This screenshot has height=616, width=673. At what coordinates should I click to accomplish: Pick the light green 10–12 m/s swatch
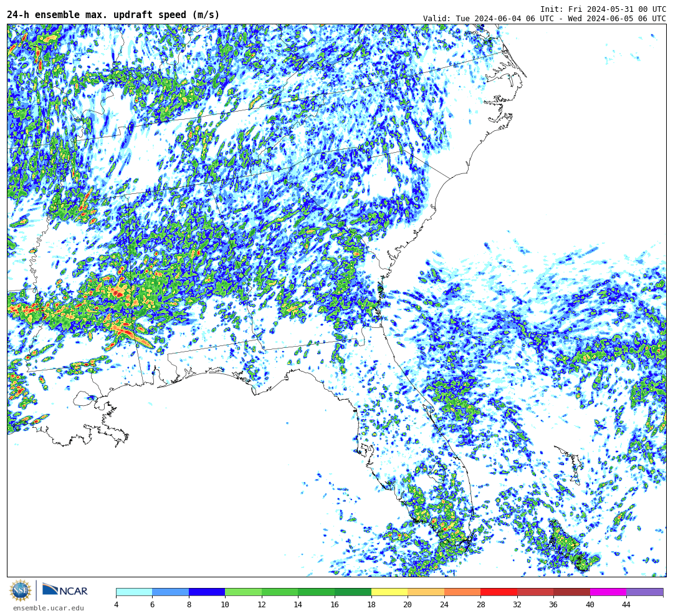click(x=244, y=592)
